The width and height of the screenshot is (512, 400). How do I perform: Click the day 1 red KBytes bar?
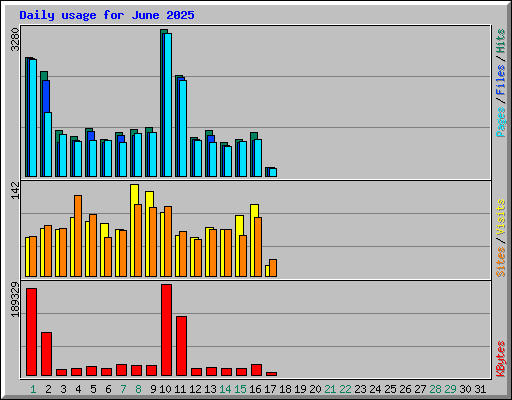pos(32,332)
